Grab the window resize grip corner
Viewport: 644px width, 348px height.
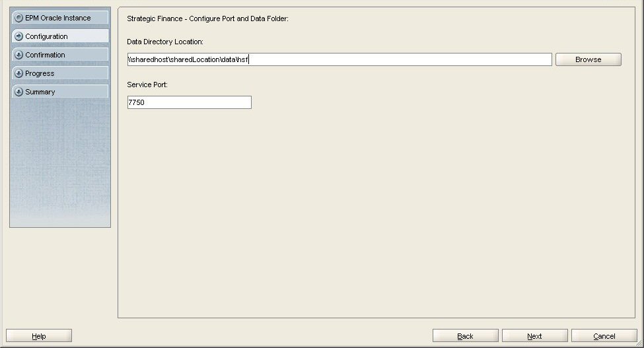tap(639, 343)
